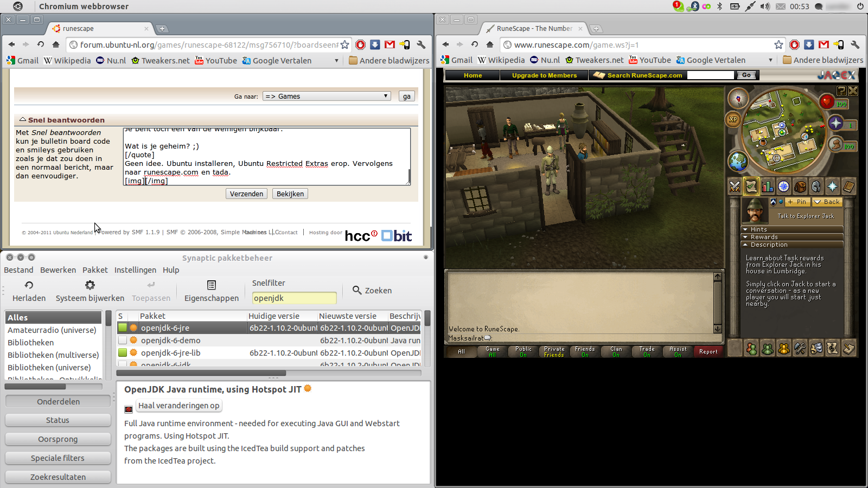Open the Clan Chat yellow tab icon
The height and width of the screenshot is (488, 868).
click(784, 349)
